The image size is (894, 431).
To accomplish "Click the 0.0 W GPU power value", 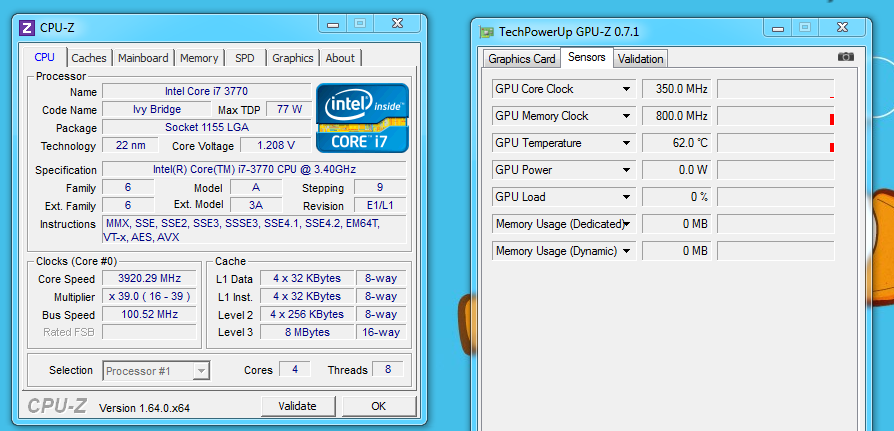I will [677, 170].
